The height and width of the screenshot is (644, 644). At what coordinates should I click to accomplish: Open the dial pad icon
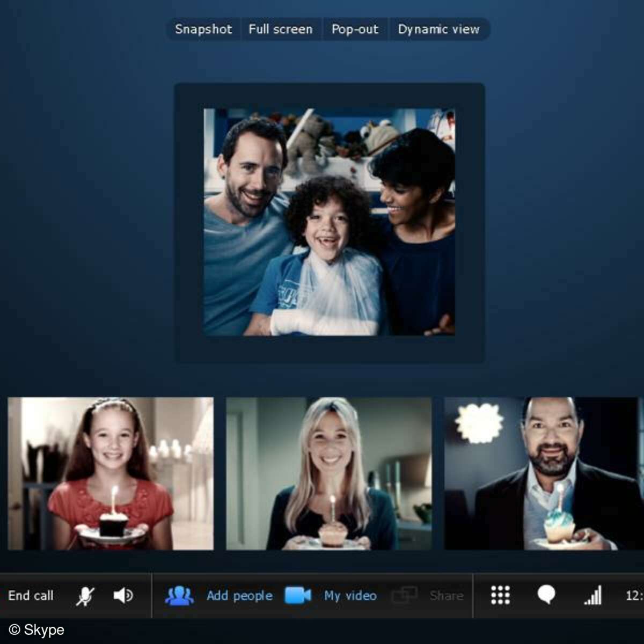pyautogui.click(x=499, y=596)
